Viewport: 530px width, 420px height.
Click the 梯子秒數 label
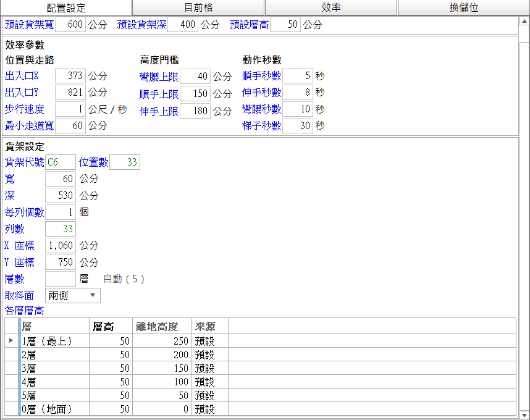(x=262, y=126)
